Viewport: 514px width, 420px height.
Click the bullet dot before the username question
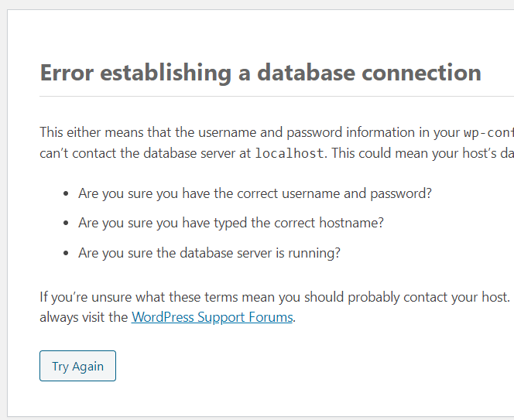coord(65,193)
